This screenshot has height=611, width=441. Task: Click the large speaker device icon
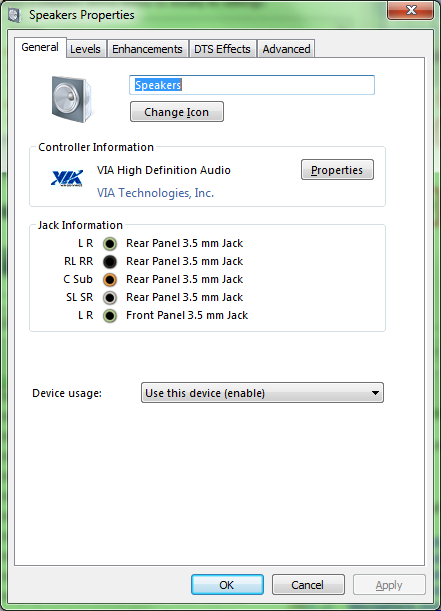click(x=72, y=99)
